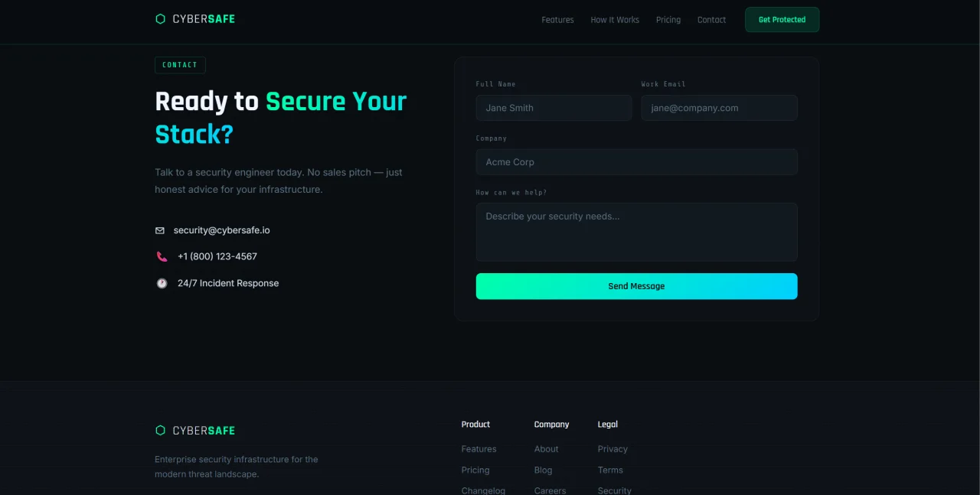Click security@cybersafe.io email address

coord(221,230)
